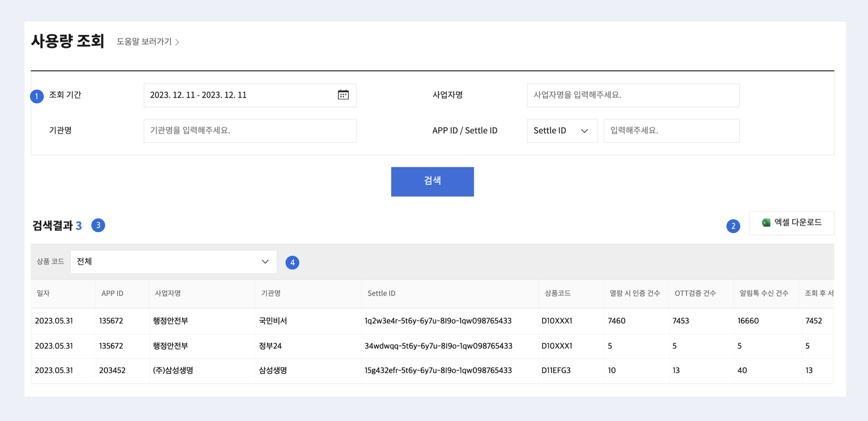This screenshot has height=421, width=868.
Task: Click the numbered badge 2 marker
Action: pyautogui.click(x=733, y=226)
